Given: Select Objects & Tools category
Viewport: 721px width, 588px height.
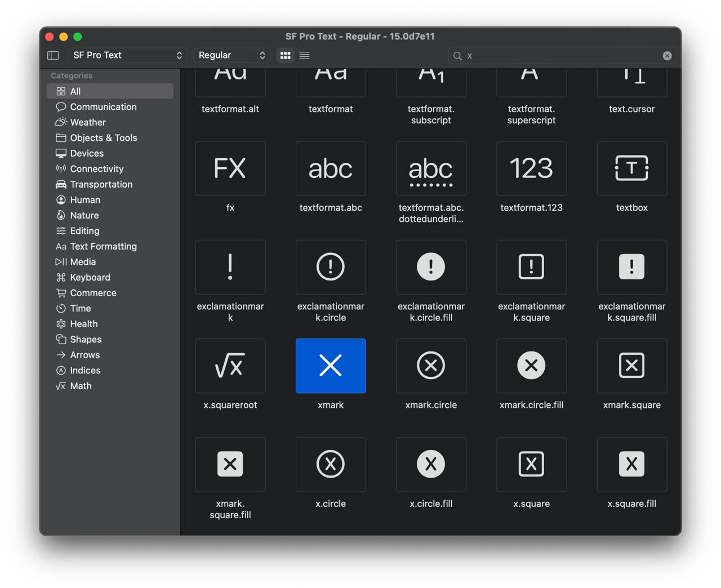Looking at the screenshot, I should point(110,138).
